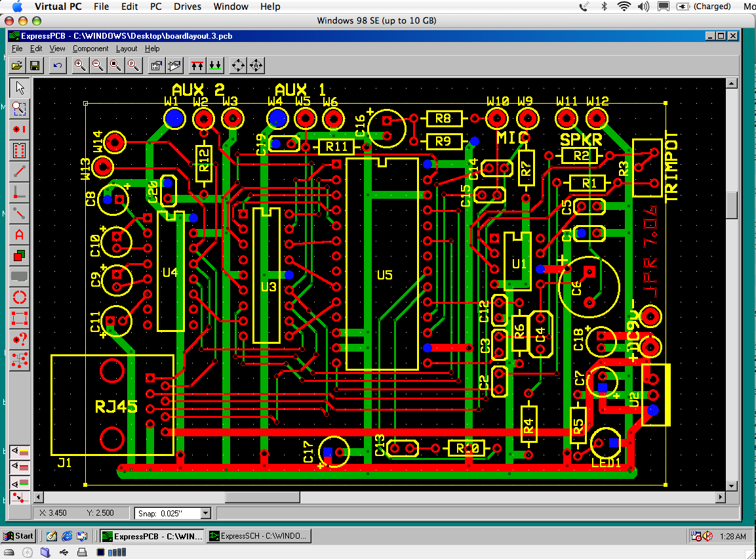Select the place component tool
Screen dimensions: 756x559
(19, 150)
